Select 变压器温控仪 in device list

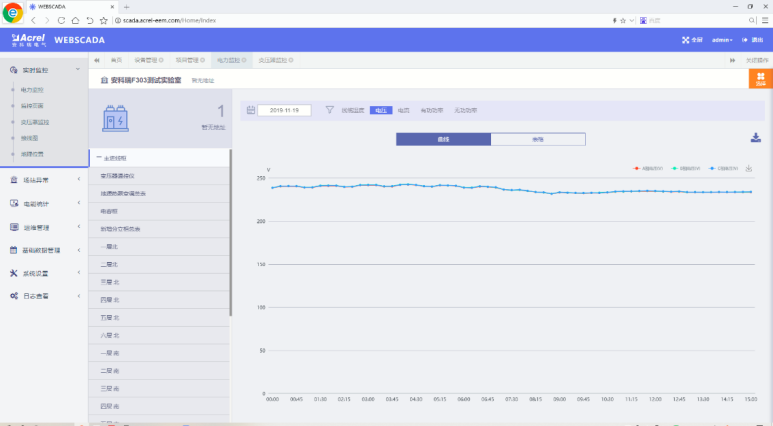159,176
